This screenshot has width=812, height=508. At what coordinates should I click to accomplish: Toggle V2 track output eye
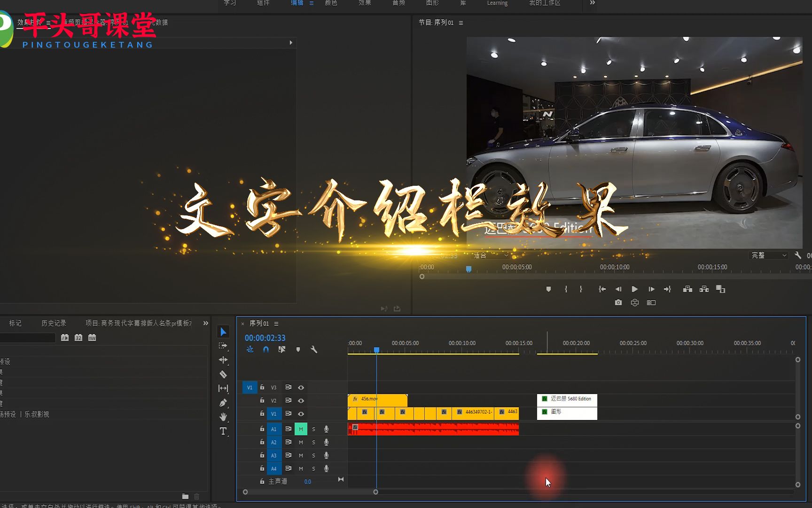tap(301, 401)
